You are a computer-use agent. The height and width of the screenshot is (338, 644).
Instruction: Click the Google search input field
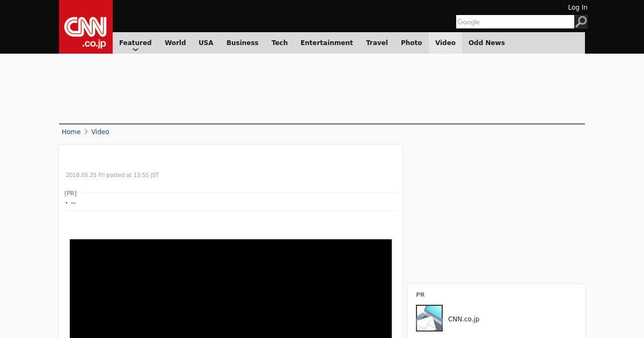[515, 21]
